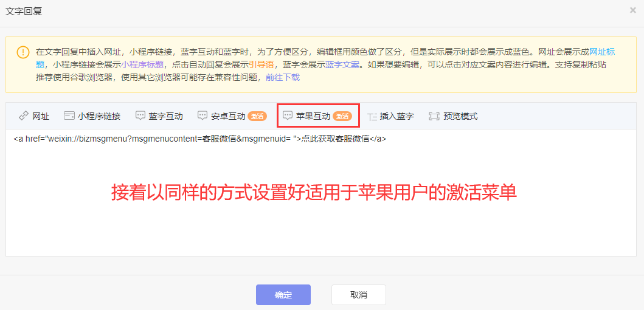The image size is (644, 310).
Task: Click the orange warning circle icon
Action: 23,52
